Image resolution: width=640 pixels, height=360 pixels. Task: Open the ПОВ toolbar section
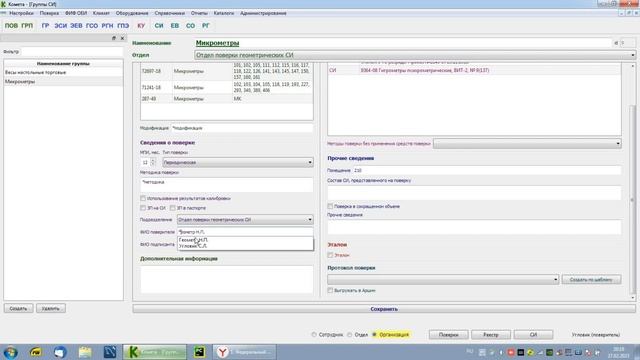pyautogui.click(x=11, y=25)
